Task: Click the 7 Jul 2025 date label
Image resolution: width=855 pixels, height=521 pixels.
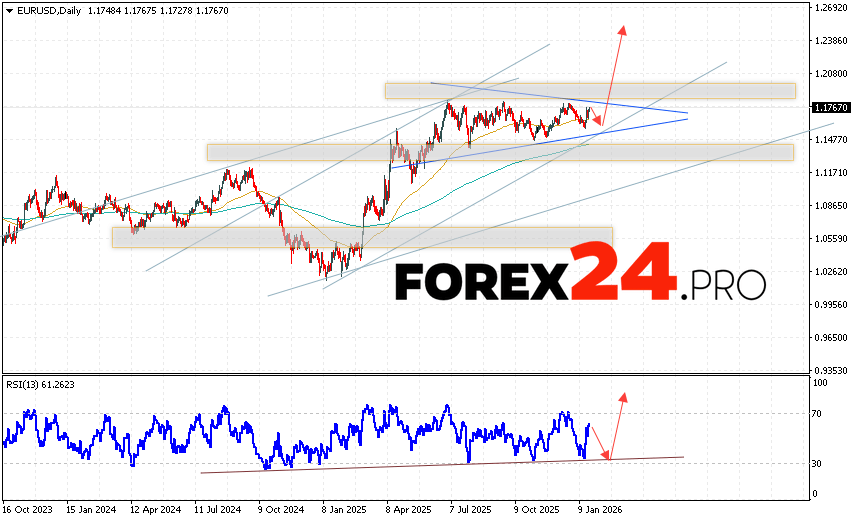Action: (472, 507)
